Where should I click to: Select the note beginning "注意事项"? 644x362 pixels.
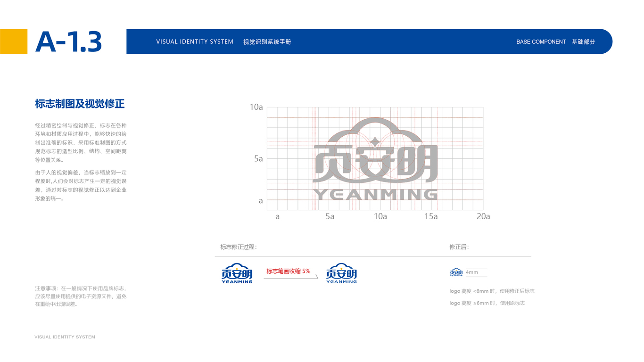coord(81,296)
